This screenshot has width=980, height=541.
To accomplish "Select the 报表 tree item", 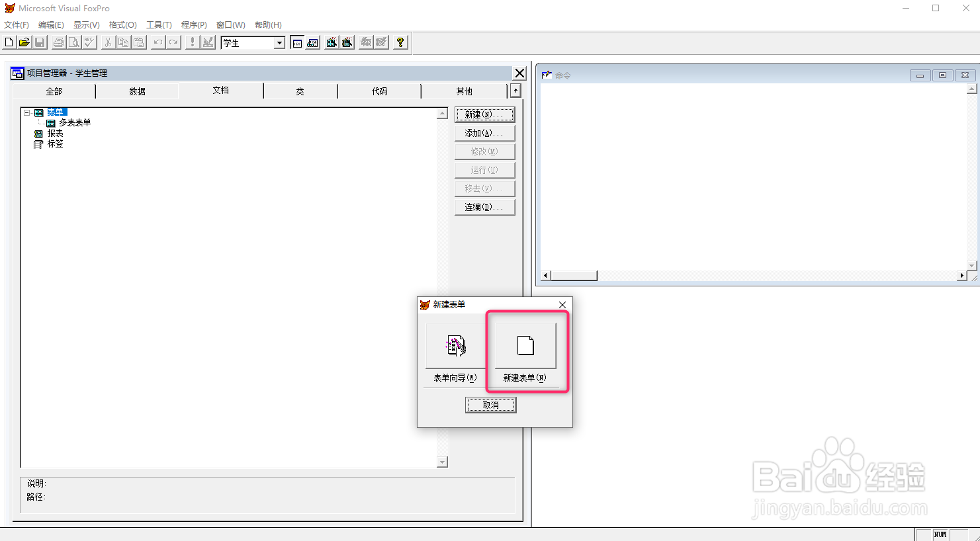I will coord(55,133).
